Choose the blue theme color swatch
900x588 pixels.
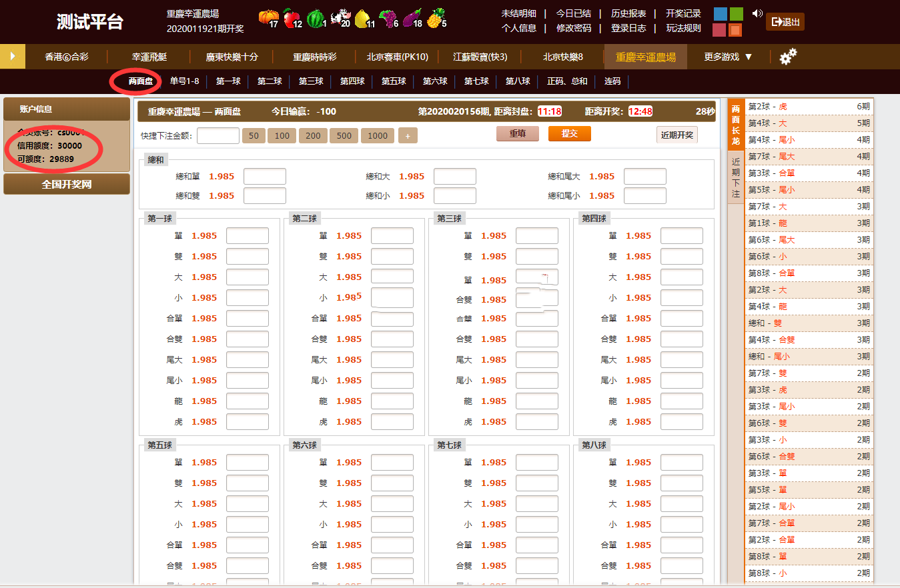click(x=720, y=14)
